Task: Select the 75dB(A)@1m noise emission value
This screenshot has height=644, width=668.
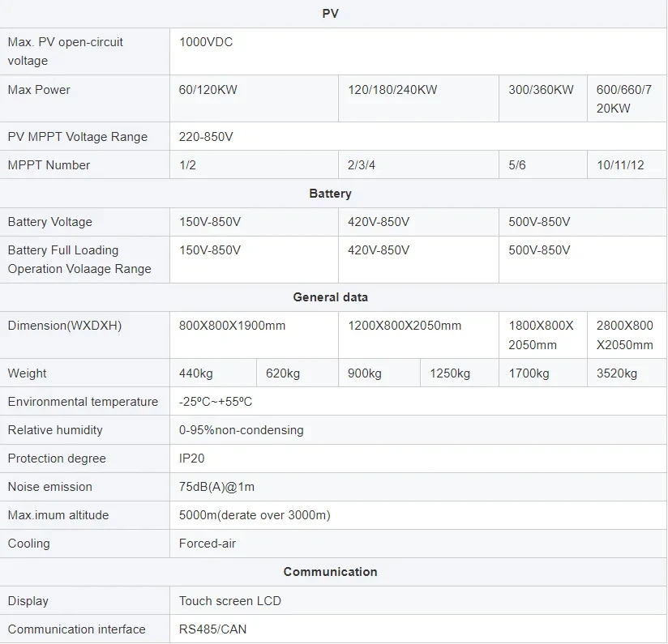Action: [x=216, y=487]
